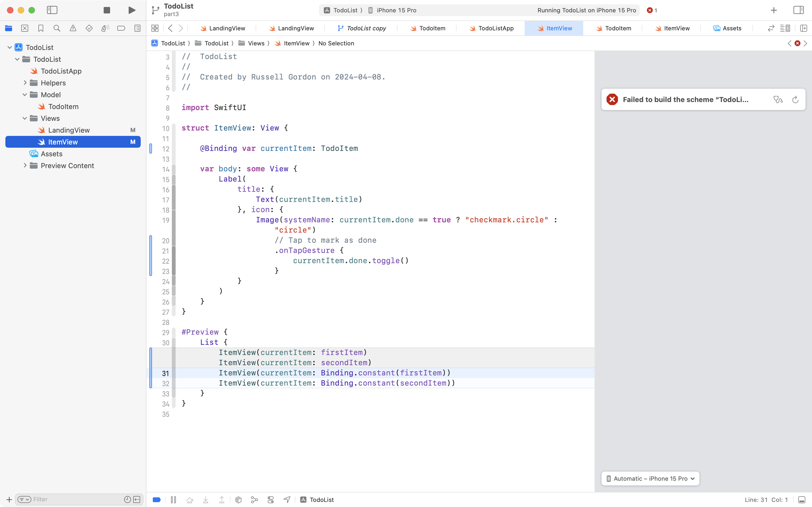Expand the Helpers folder
812x507 pixels.
click(x=24, y=82)
